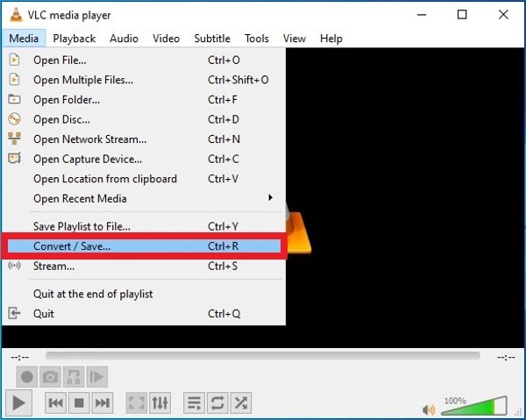The width and height of the screenshot is (526, 420).
Task: Choose Stream... menu entry
Action: coord(144,266)
